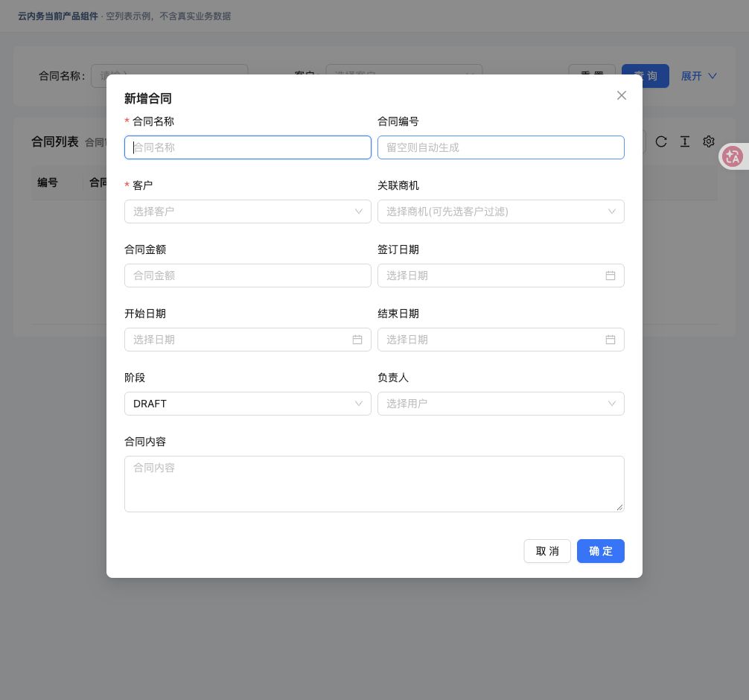749x700 pixels.
Task: Close the 新增合同 dialog with the X icon
Action: pos(621,95)
